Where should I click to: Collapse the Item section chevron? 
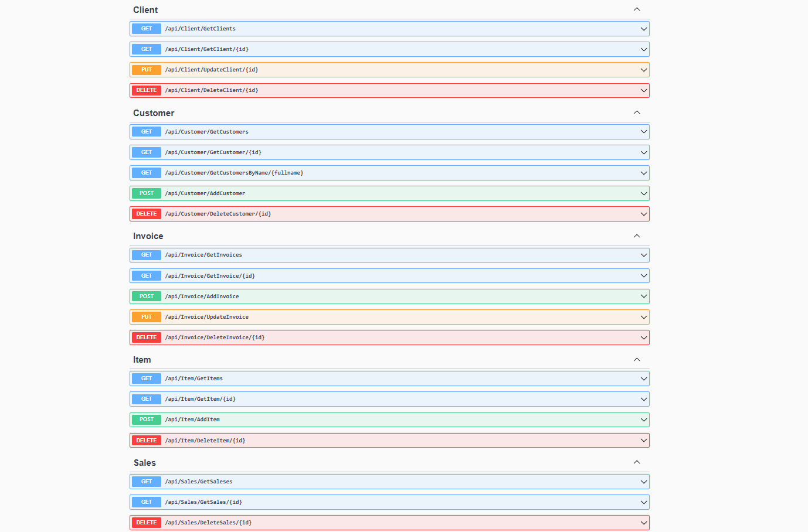pyautogui.click(x=637, y=360)
